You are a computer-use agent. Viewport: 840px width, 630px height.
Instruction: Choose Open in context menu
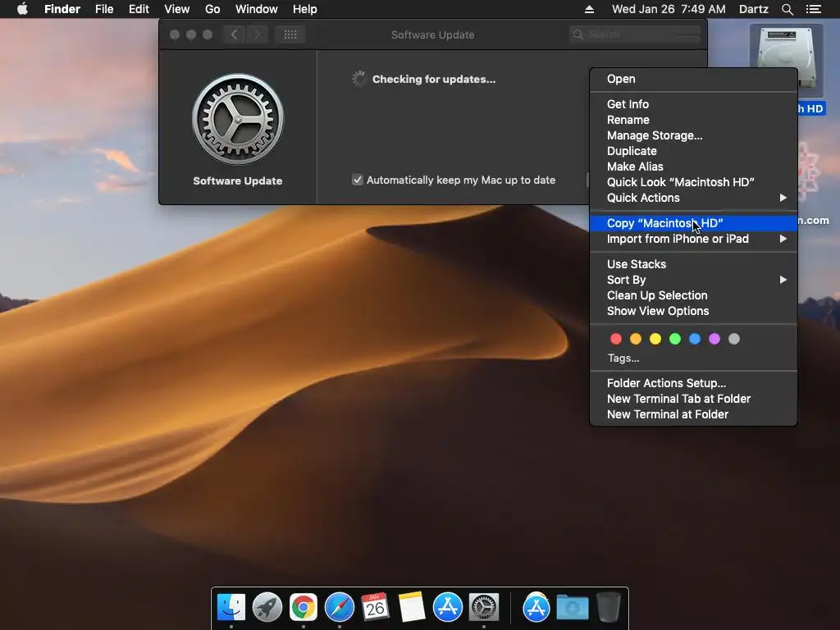click(693, 79)
